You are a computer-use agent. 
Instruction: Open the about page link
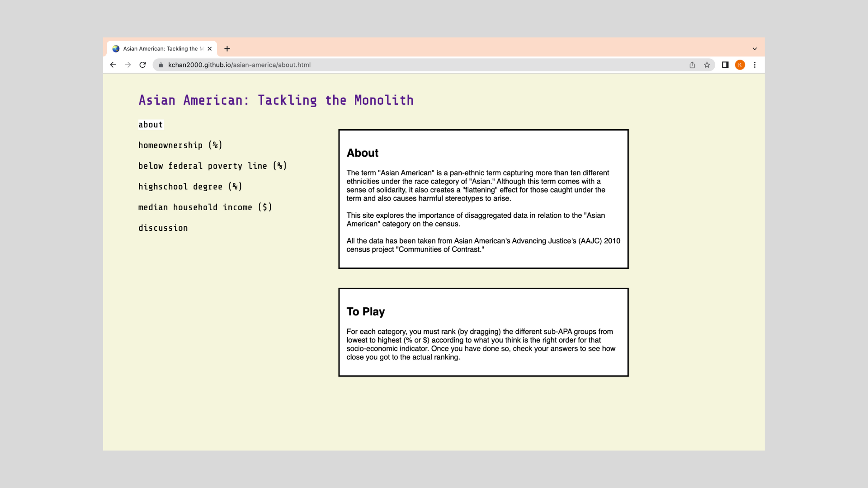tap(151, 125)
